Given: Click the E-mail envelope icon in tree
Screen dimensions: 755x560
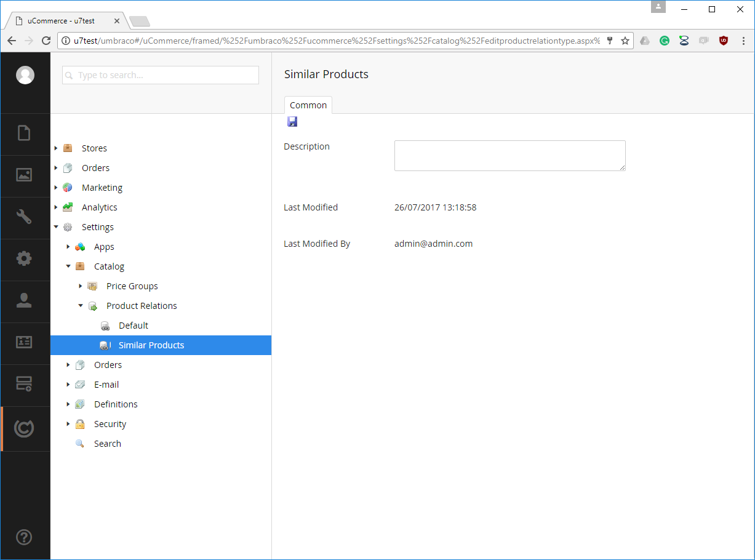Looking at the screenshot, I should point(80,385).
